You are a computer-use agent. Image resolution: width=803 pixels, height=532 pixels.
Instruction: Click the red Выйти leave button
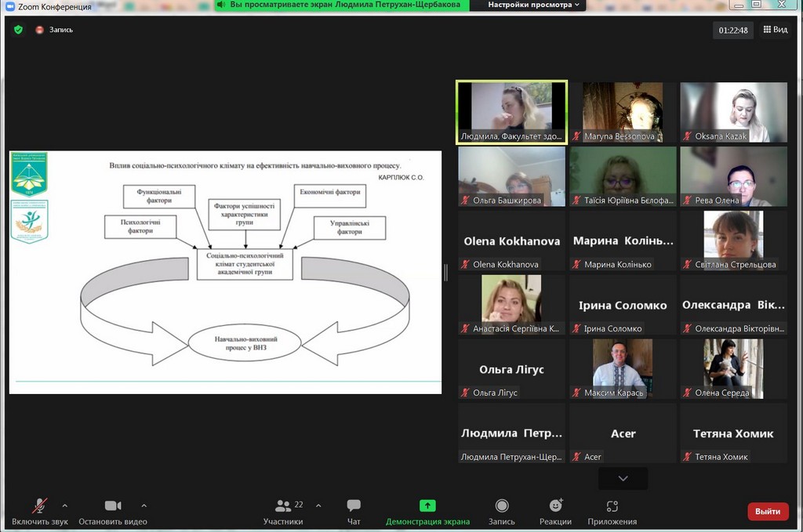[x=768, y=512]
